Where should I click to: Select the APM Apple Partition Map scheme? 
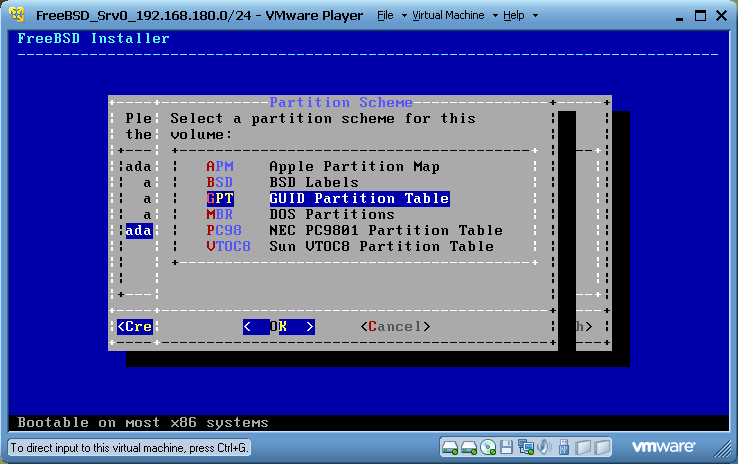pyautogui.click(x=323, y=167)
